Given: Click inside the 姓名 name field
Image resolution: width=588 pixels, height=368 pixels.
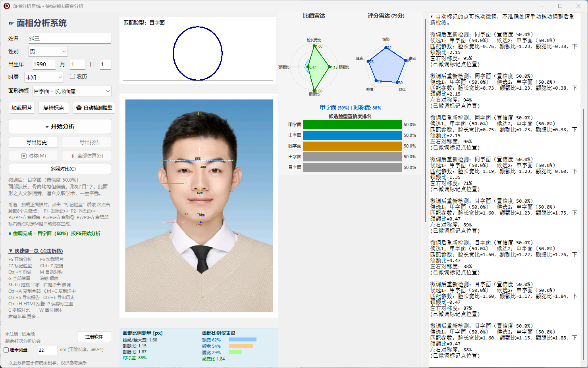Looking at the screenshot, I should [69, 38].
